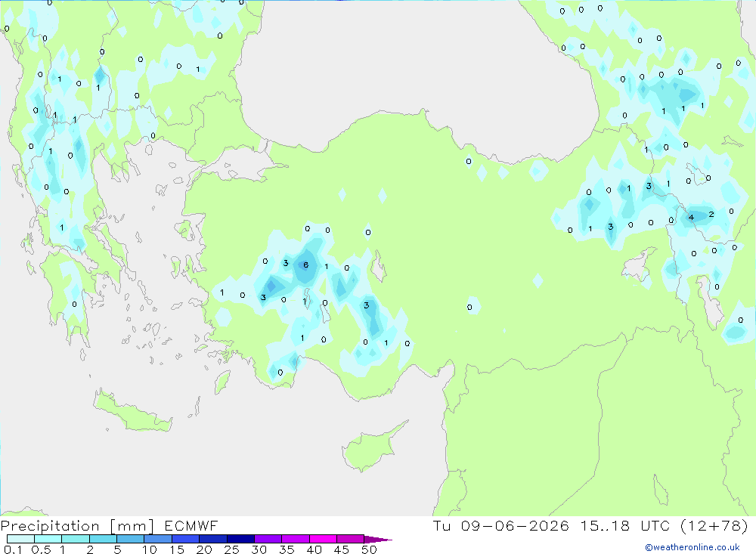Select the 'ECMWF' model label
Image resolution: width=756 pixels, height=554 pixels.
point(191,526)
